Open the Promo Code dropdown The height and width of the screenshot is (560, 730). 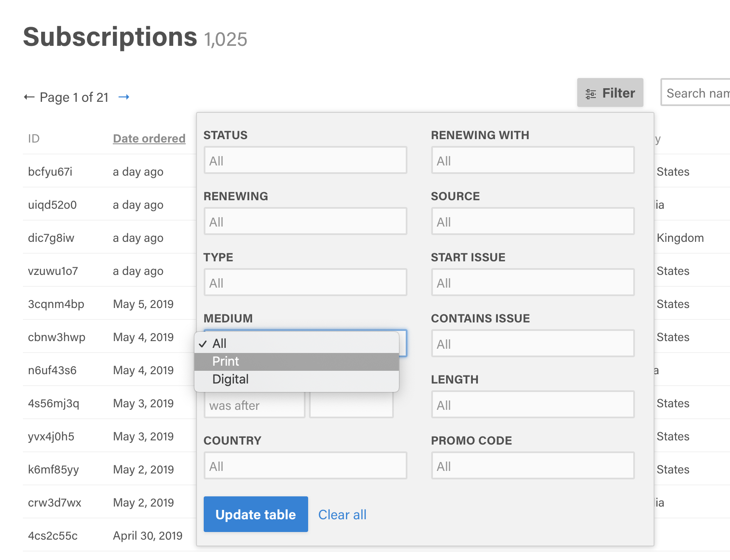pyautogui.click(x=533, y=466)
